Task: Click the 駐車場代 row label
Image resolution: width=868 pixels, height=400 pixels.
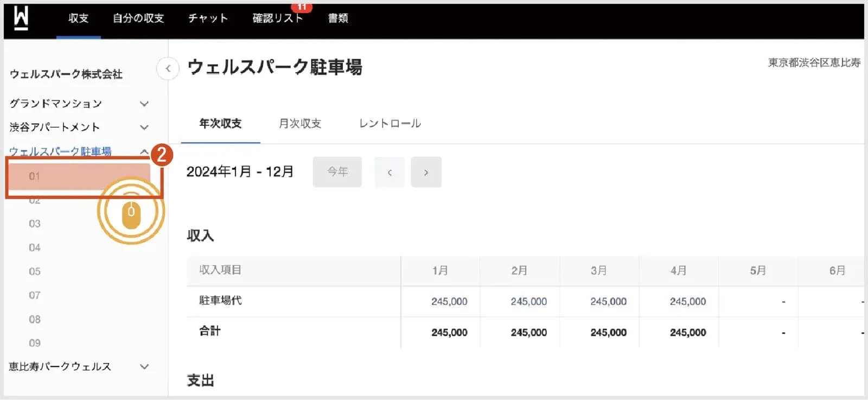Action: [220, 301]
